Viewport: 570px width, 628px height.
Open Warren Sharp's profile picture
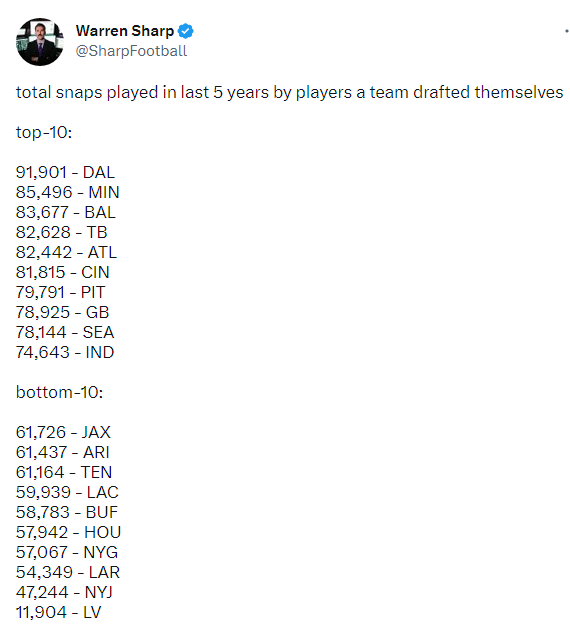[x=40, y=42]
